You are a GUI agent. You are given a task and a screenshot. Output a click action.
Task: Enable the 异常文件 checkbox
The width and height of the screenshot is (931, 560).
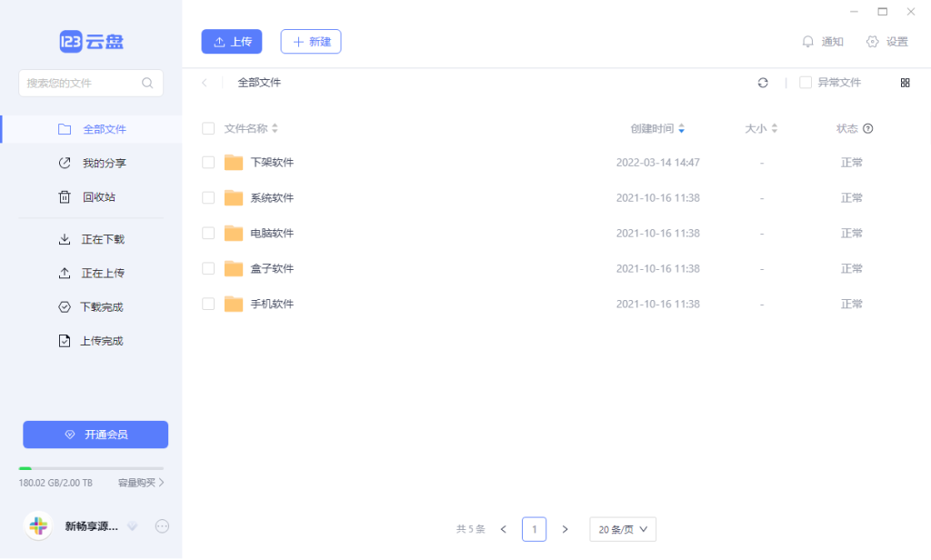coord(804,83)
